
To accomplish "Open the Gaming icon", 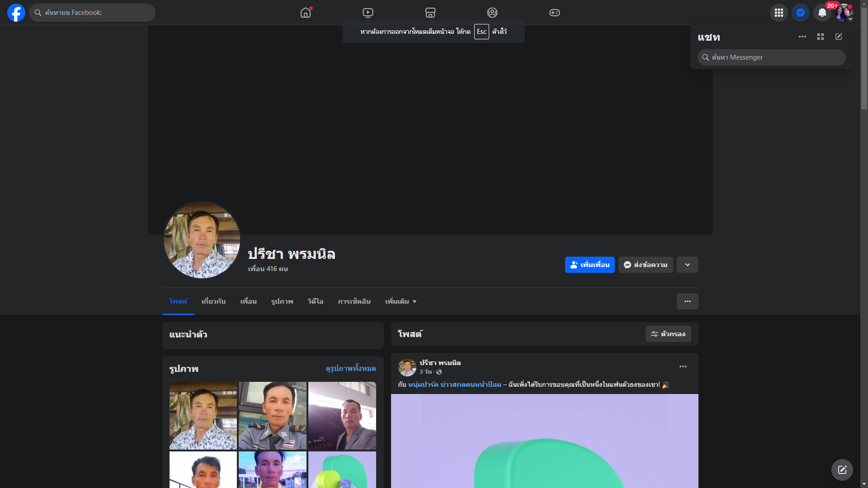I will (x=555, y=13).
